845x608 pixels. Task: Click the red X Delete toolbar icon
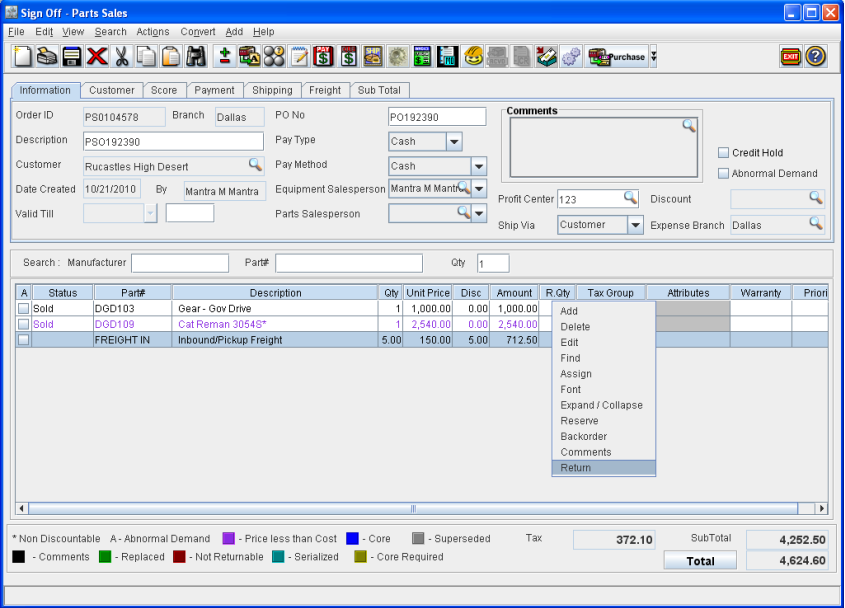(x=97, y=56)
